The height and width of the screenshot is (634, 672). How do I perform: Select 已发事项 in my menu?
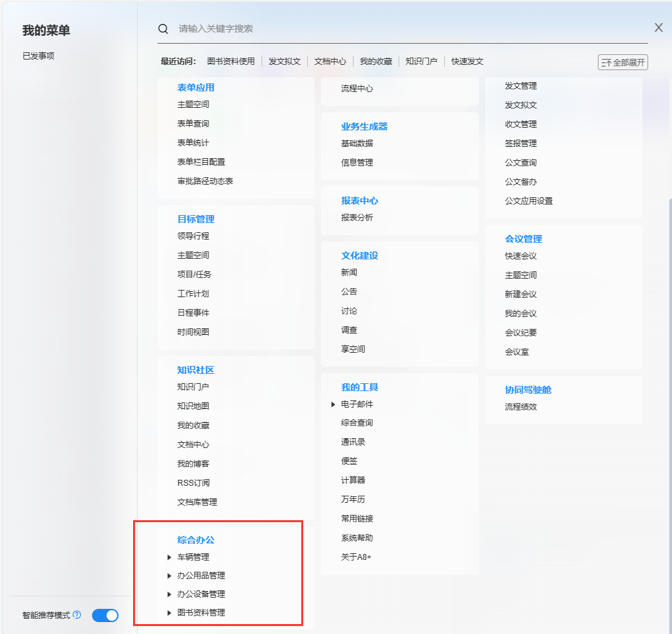38,56
